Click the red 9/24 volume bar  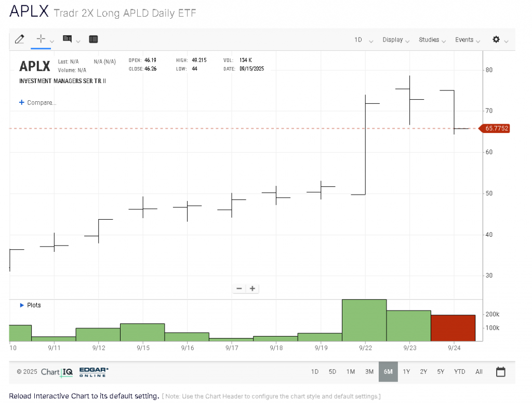coord(453,328)
